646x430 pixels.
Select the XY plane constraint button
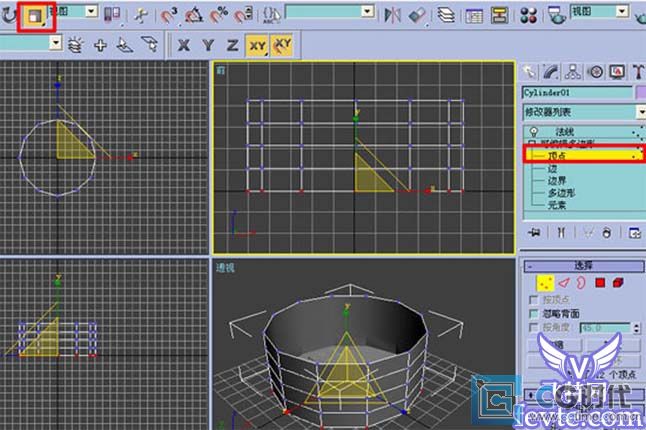(x=257, y=45)
